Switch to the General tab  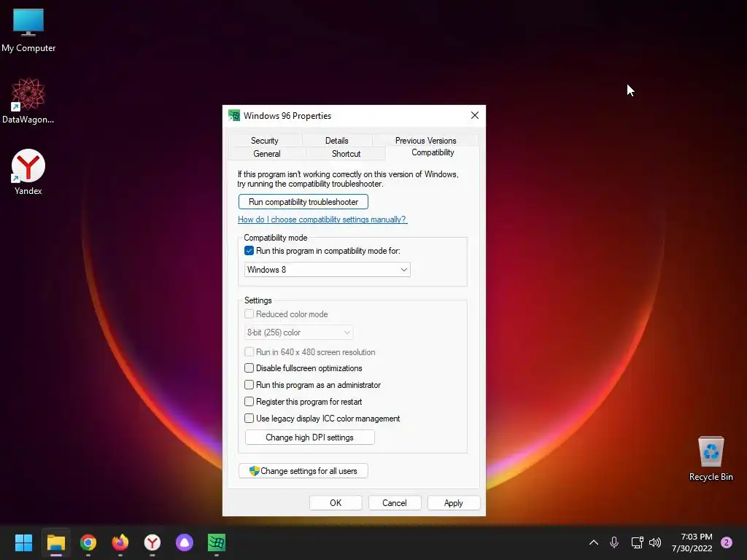(x=267, y=154)
